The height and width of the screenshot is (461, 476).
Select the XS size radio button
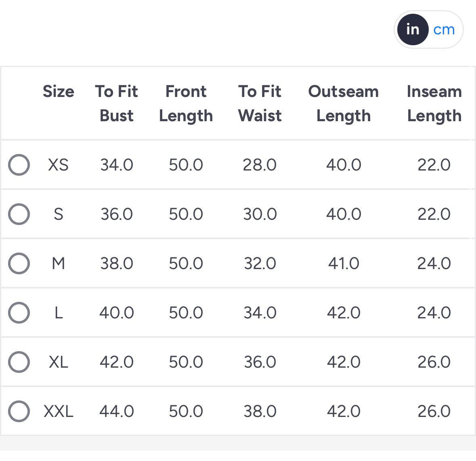(19, 165)
